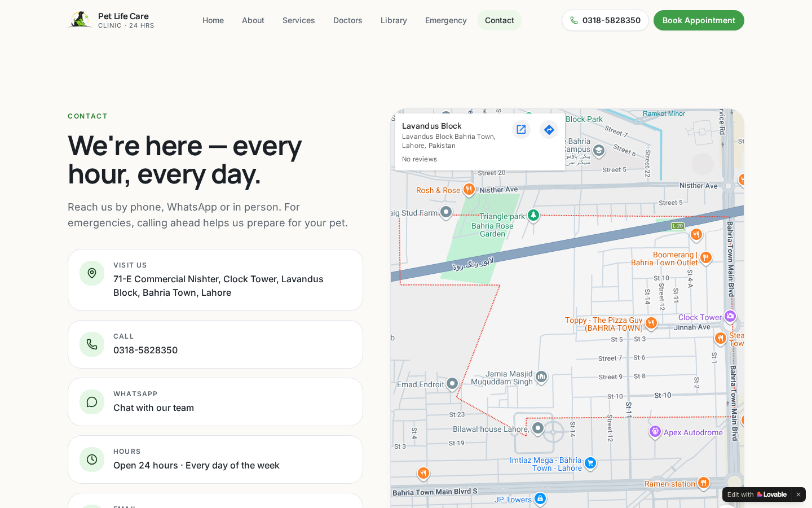Open Chat with our team link
Screen dimensions: 812x508
(153, 408)
